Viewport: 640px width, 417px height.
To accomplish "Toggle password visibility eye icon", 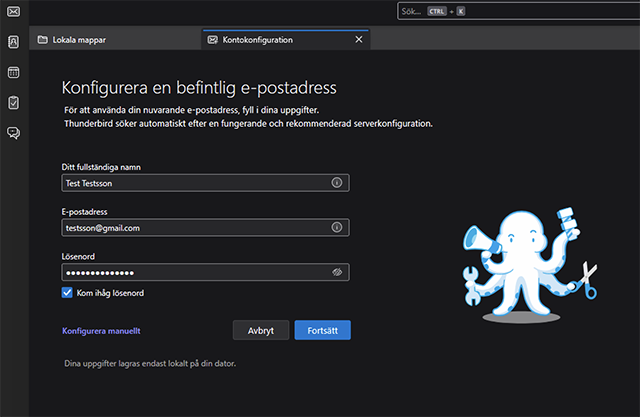I will point(337,272).
